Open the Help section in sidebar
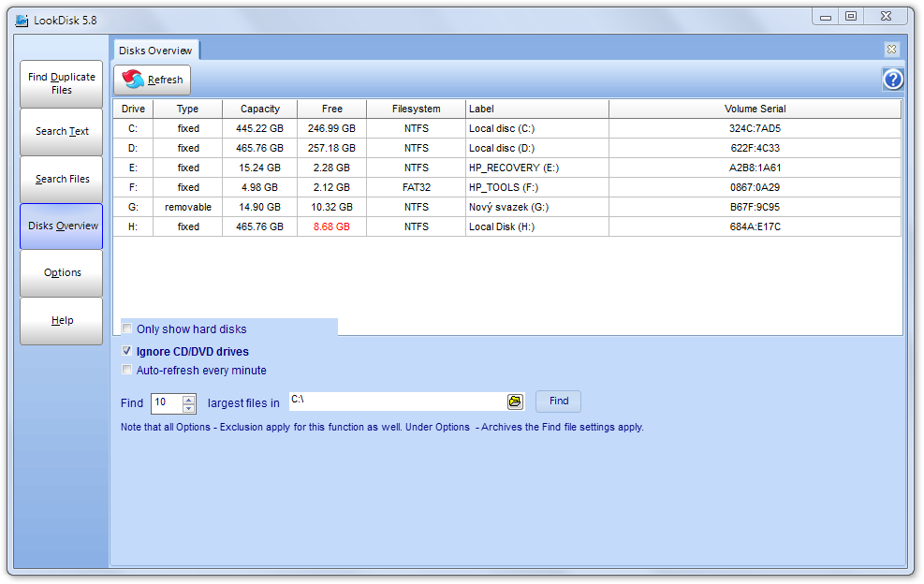 pos(61,321)
